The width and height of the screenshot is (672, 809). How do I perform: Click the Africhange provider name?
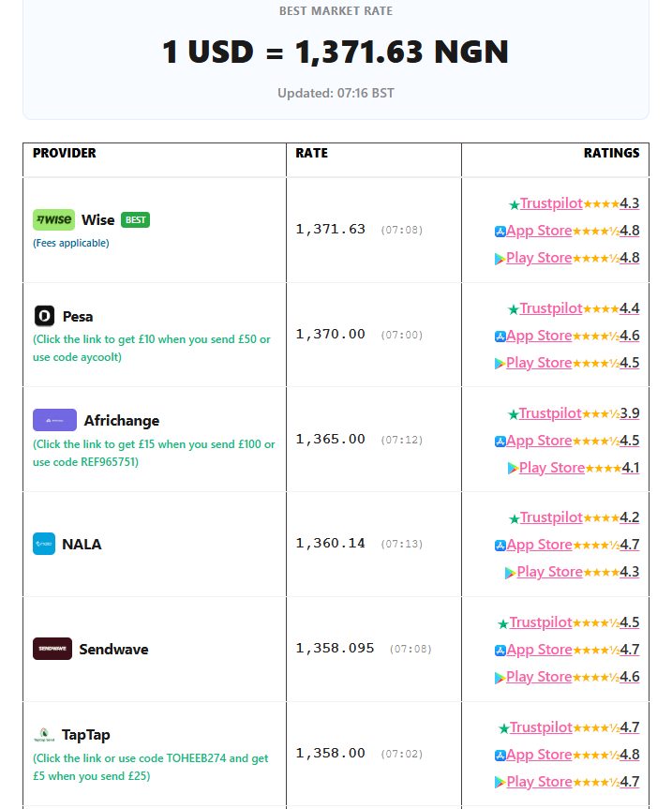pyautogui.click(x=122, y=421)
